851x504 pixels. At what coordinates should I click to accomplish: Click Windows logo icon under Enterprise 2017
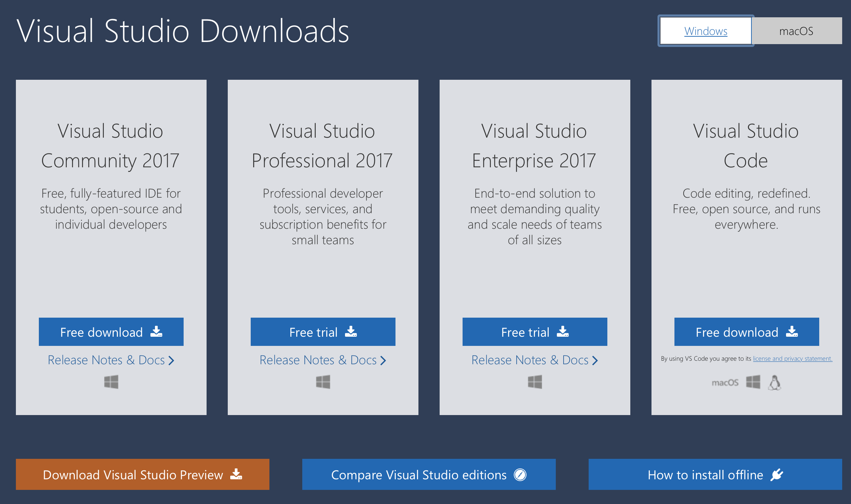(535, 382)
